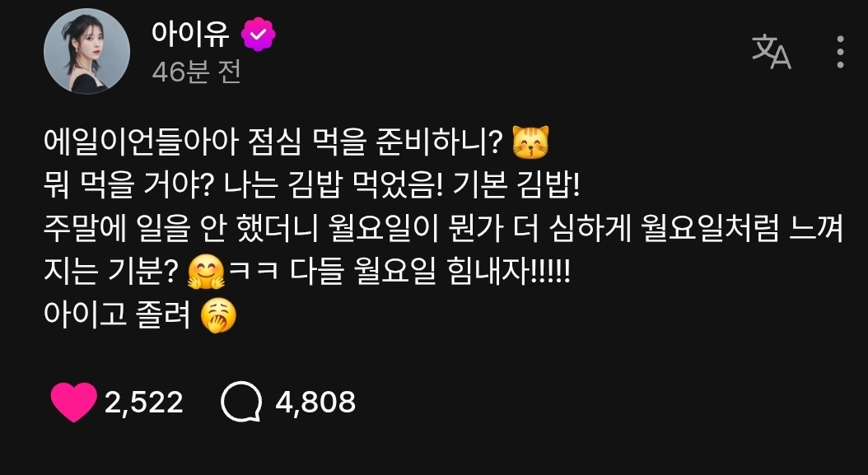The height and width of the screenshot is (475, 868).
Task: Click the text 아이고 졸려
Action: [x=118, y=316]
